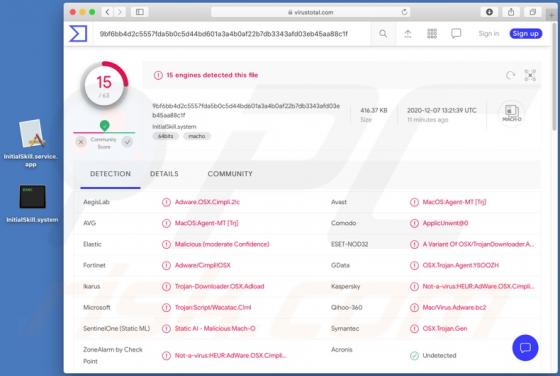560x376 pixels.
Task: Click Mac/Virus.Adware.bc2 Qihoo-360 result
Action: point(454,307)
